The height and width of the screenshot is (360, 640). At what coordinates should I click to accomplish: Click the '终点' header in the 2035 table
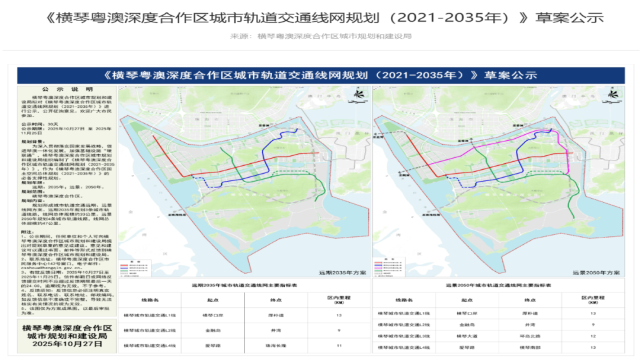[x=276, y=300]
